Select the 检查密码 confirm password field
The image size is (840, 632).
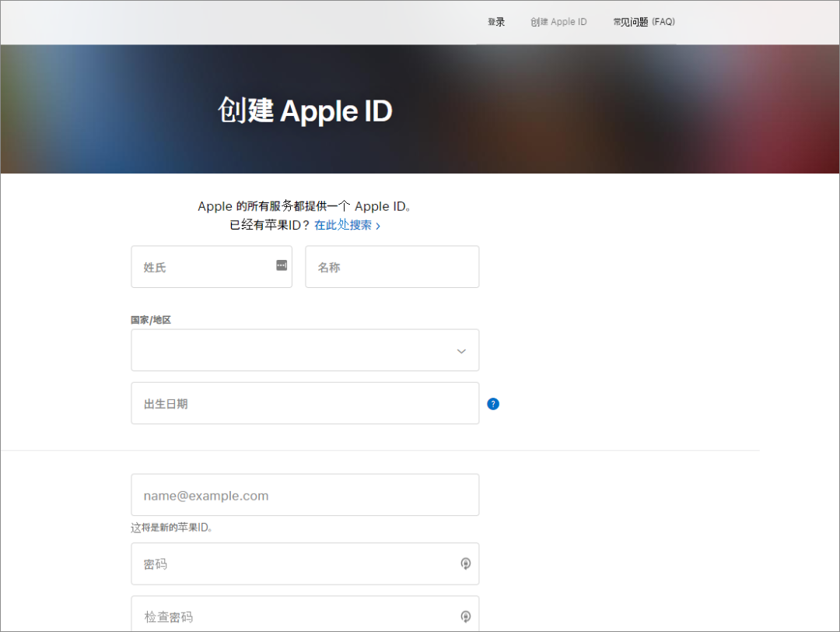point(296,616)
